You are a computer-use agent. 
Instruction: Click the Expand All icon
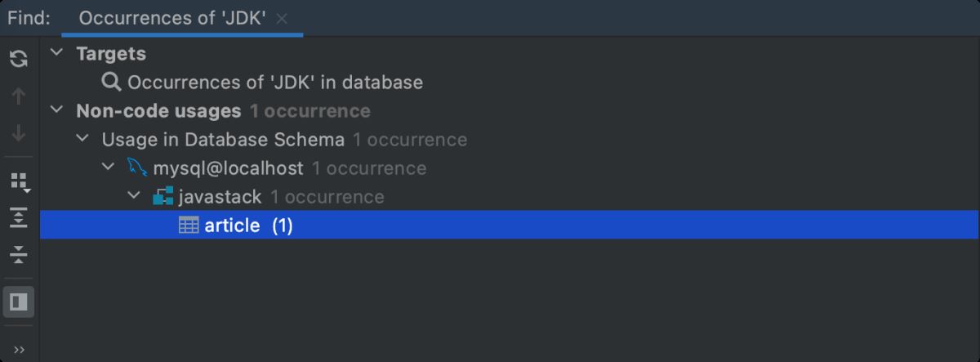[19, 217]
